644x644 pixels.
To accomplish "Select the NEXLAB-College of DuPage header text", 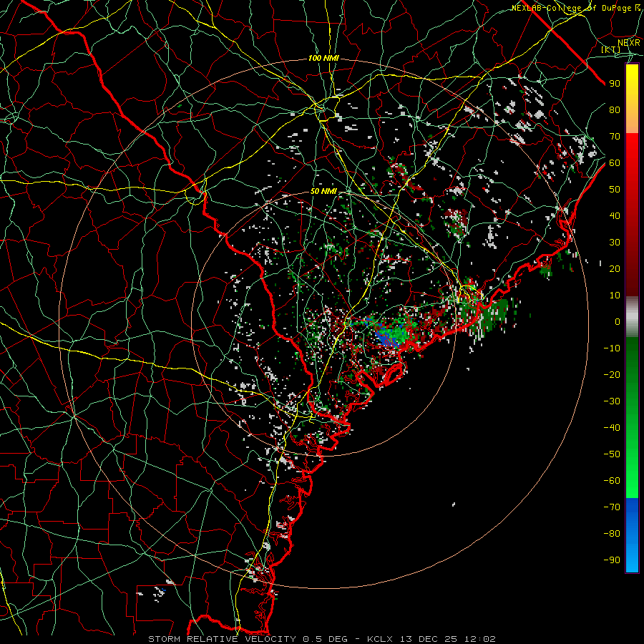I will tap(576, 8).
